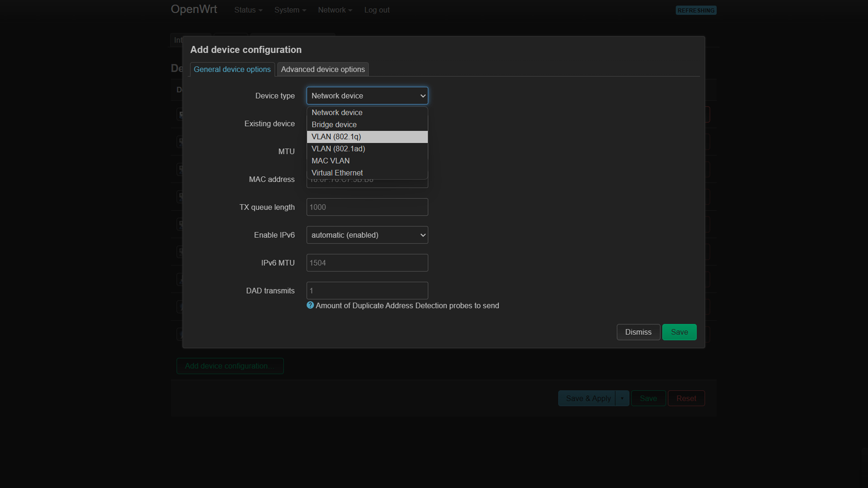Click the DAD transmits input field
Screen dimensions: 868x488
tap(367, 291)
